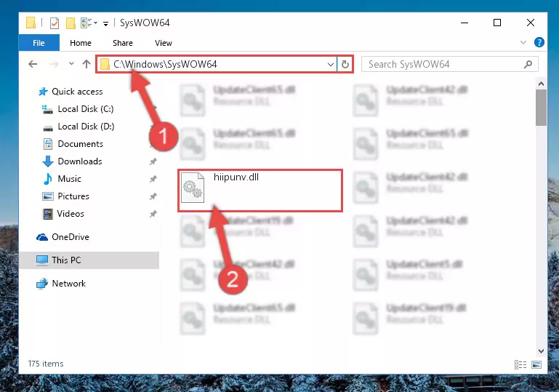Click the Music note icon
559x392 pixels.
[47, 179]
